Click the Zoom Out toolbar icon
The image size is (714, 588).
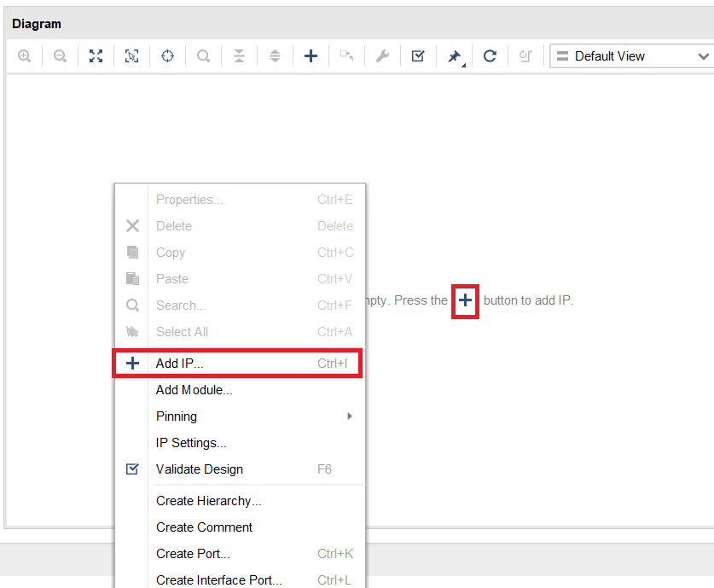(60, 56)
